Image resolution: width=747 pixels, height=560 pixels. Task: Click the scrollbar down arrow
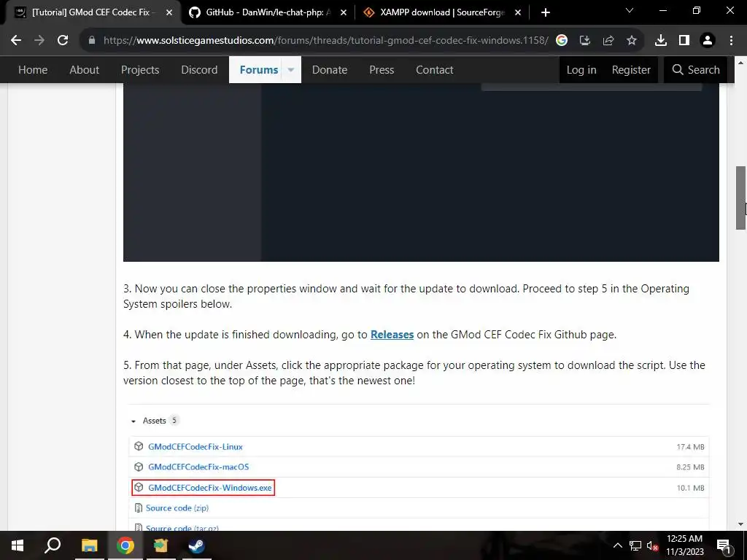click(740, 524)
